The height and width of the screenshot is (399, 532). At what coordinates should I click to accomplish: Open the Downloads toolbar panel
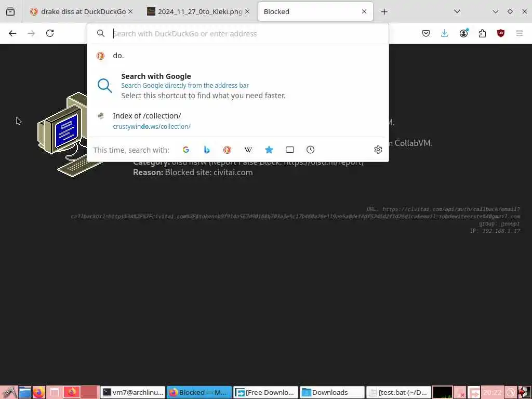(x=445, y=33)
